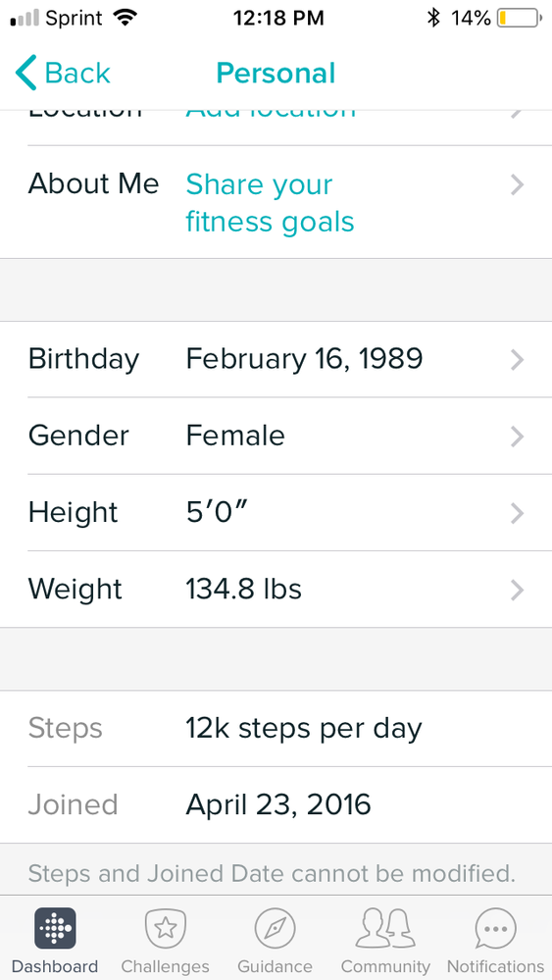Tap the Wi-Fi status icon
This screenshot has width=552, height=980.
coord(125,18)
